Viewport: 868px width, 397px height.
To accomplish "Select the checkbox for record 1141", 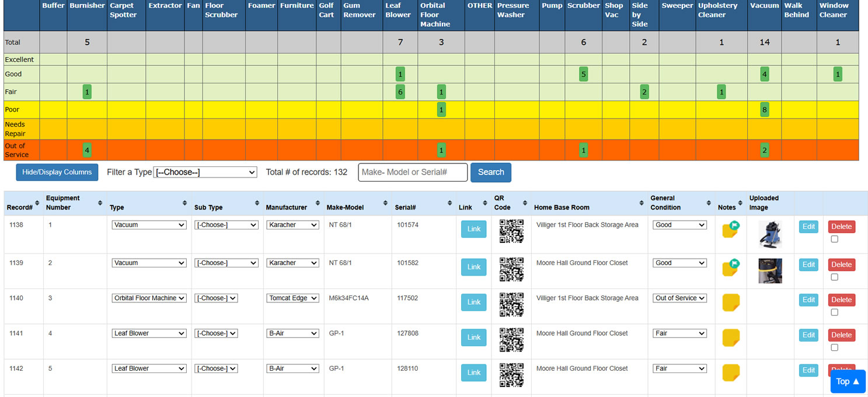I will (x=834, y=347).
